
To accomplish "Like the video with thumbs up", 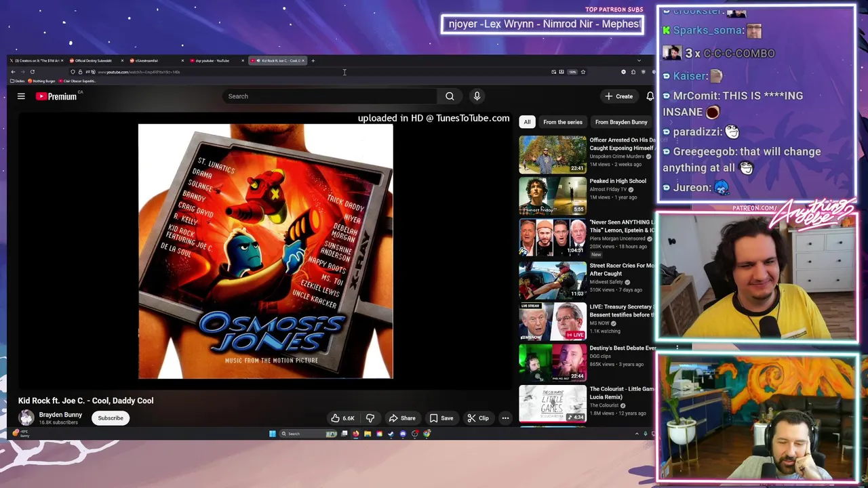I will (342, 418).
